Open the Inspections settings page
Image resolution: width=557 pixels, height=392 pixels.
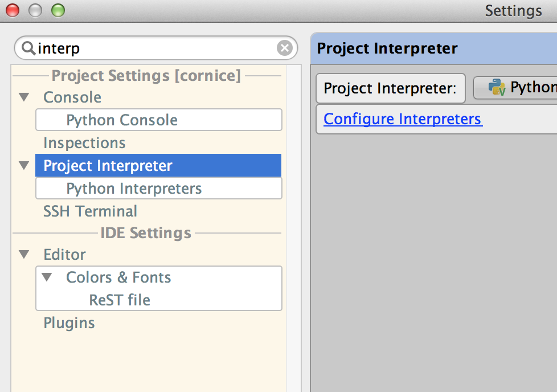(x=84, y=143)
